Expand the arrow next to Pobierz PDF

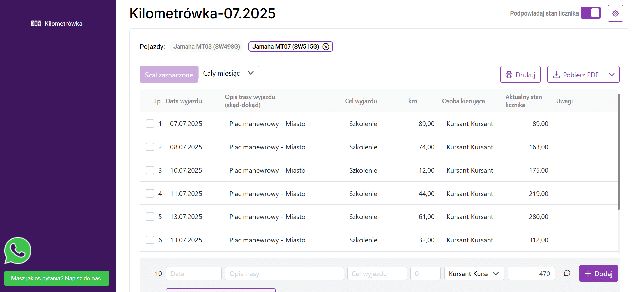(612, 75)
